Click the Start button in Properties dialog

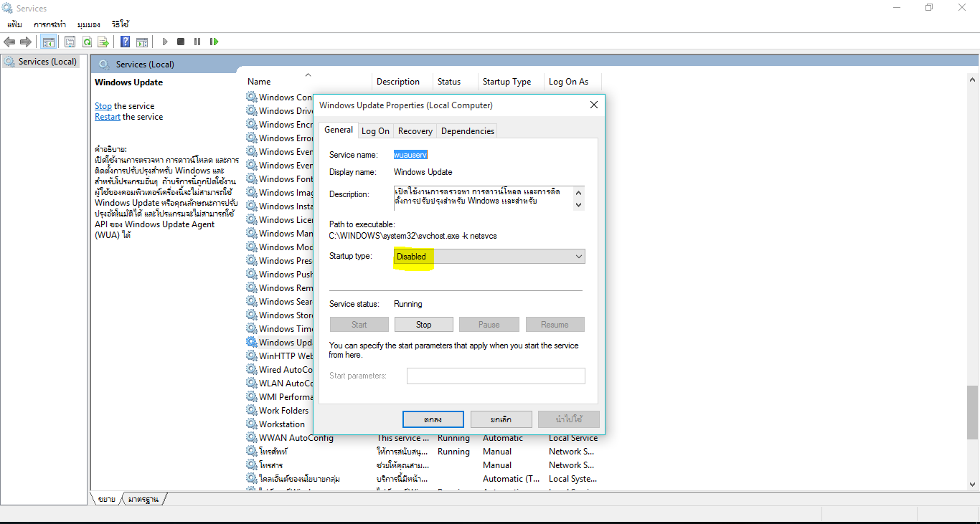tap(359, 325)
